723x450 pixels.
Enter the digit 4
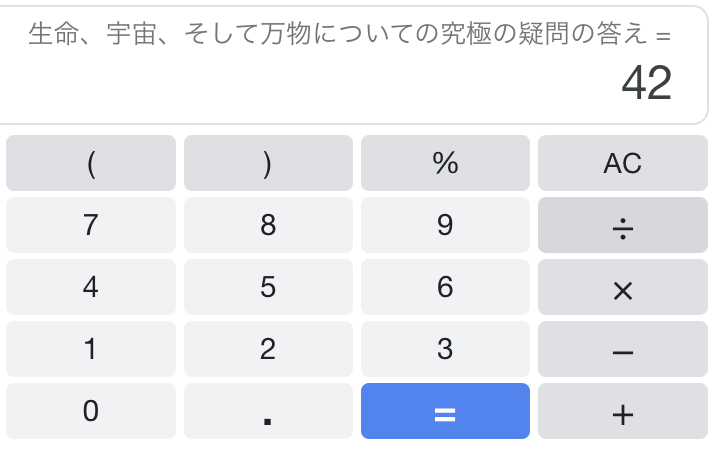[x=91, y=287]
